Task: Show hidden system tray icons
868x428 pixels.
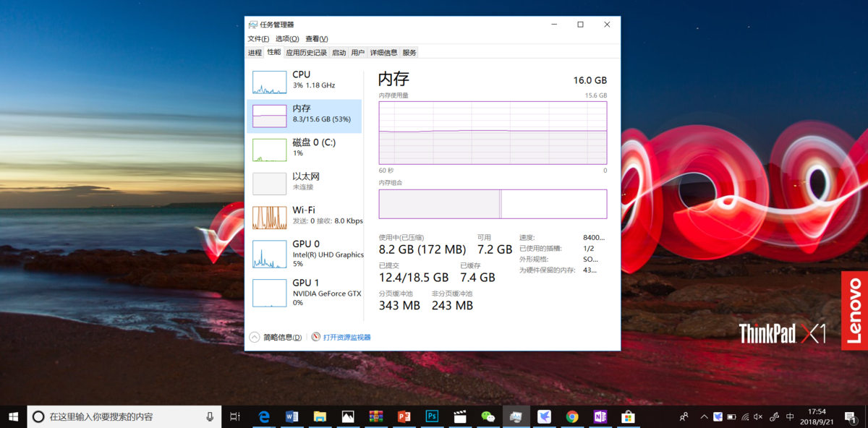Action: pos(704,416)
